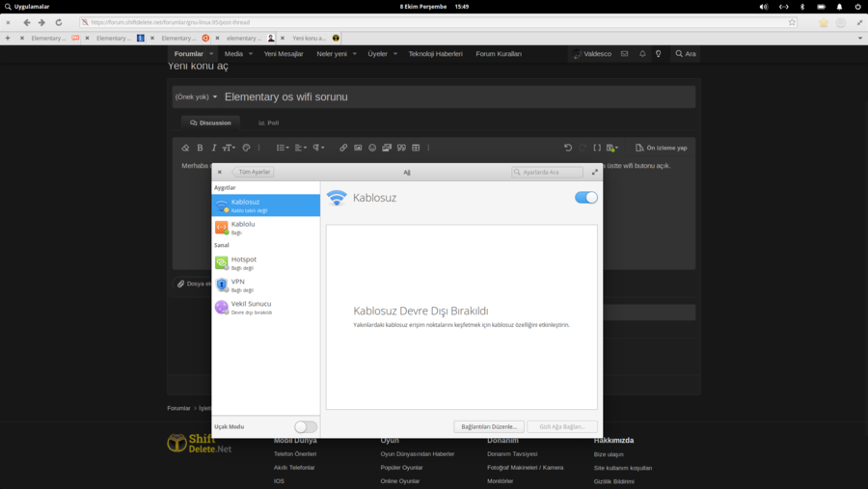
Task: Click the undo icon in editor toolbar
Action: 568,148
